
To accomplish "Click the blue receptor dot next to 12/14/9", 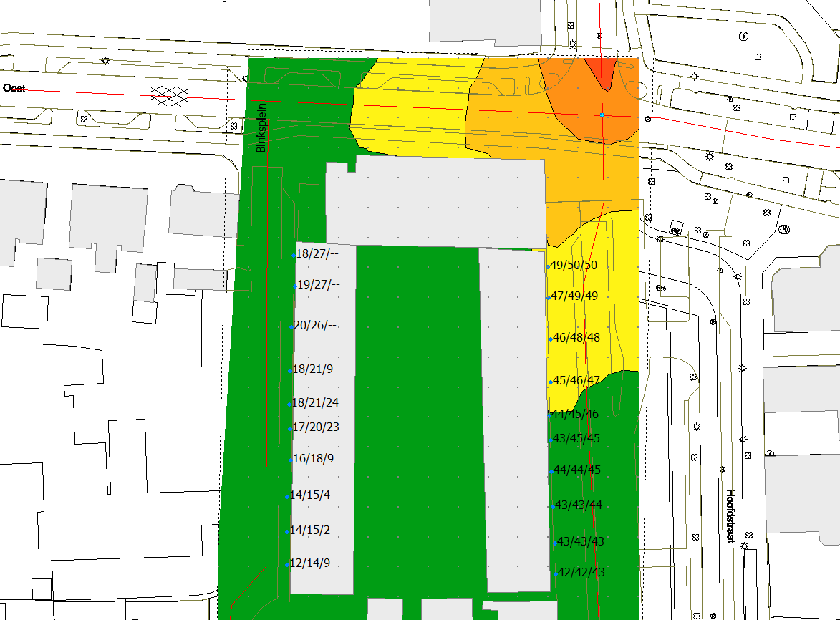I will pyautogui.click(x=287, y=565).
